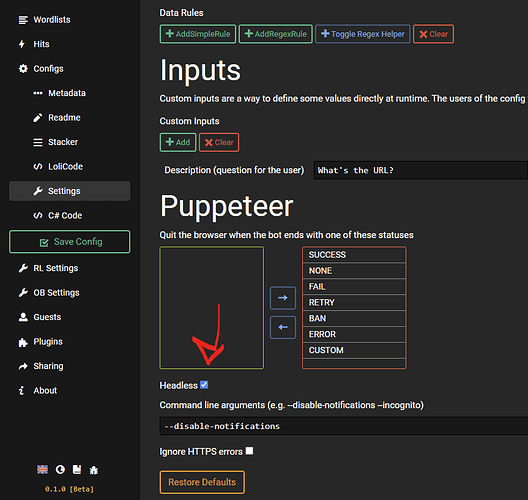Click the Inputs section heading

point(200,70)
